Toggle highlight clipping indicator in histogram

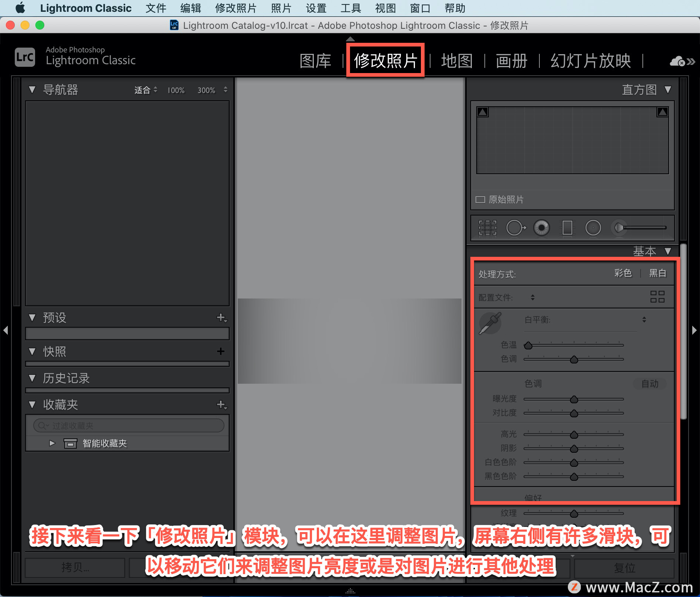coord(662,112)
